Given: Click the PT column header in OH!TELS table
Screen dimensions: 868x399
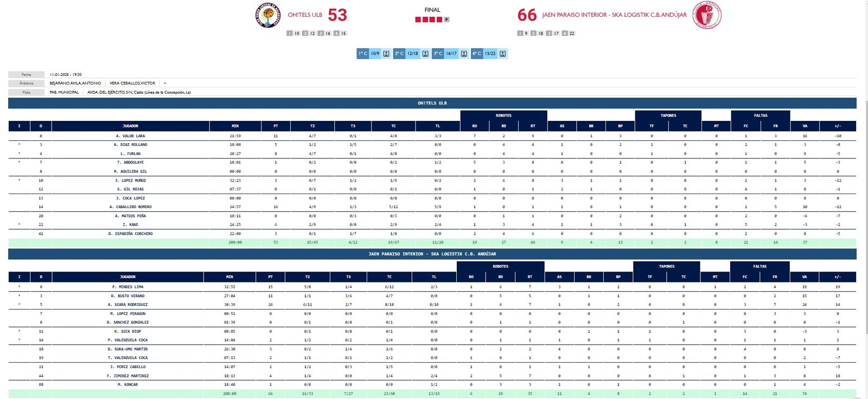Looking at the screenshot, I should click(276, 126).
